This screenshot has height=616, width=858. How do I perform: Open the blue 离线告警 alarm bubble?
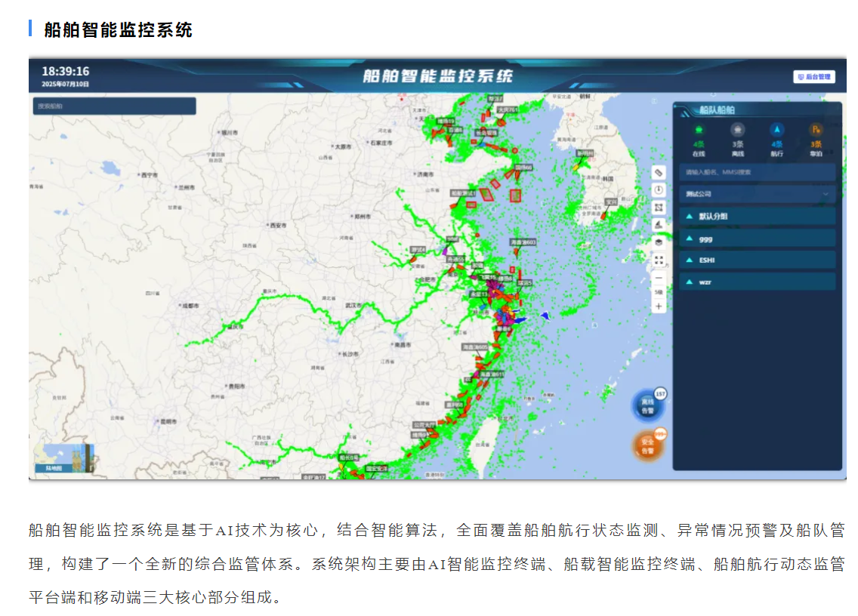(x=647, y=406)
